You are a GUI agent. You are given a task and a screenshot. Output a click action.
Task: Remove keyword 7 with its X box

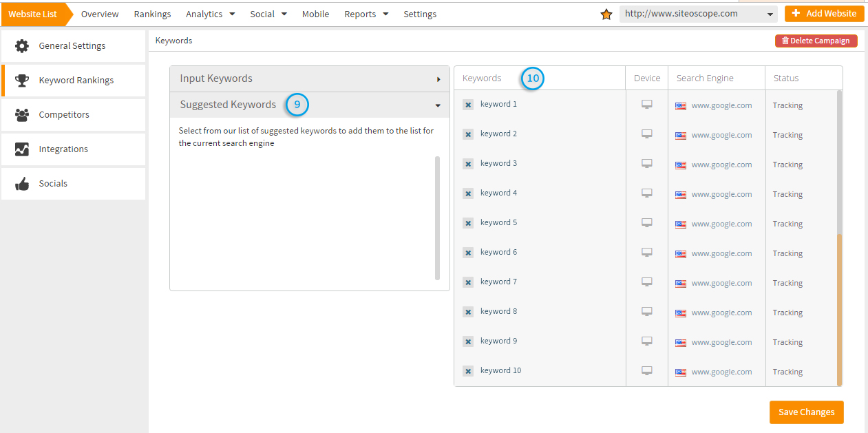[468, 282]
